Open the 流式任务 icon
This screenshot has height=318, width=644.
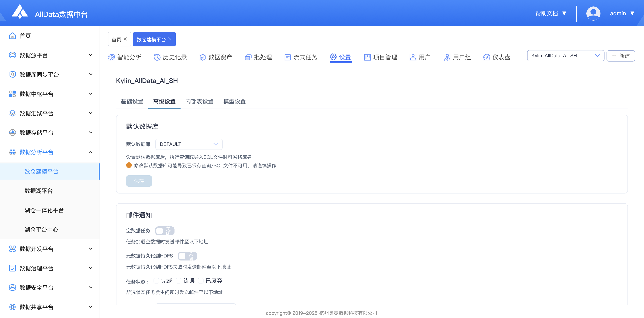pos(288,57)
